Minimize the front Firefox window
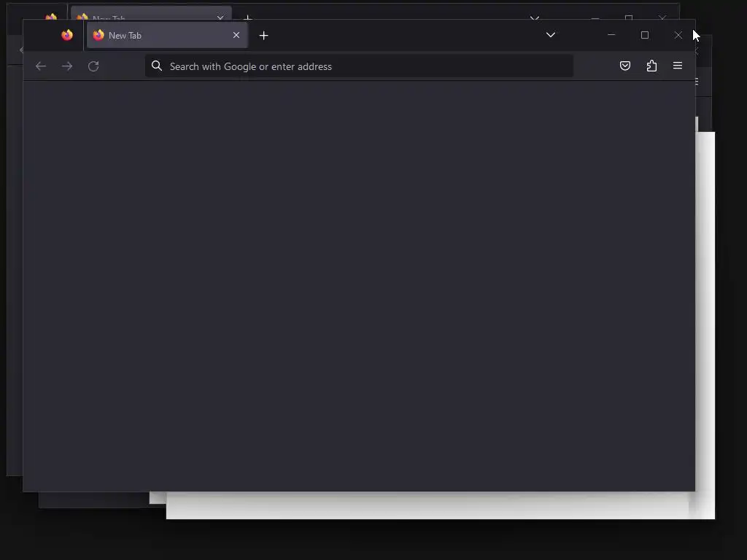The height and width of the screenshot is (560, 747). click(x=611, y=35)
